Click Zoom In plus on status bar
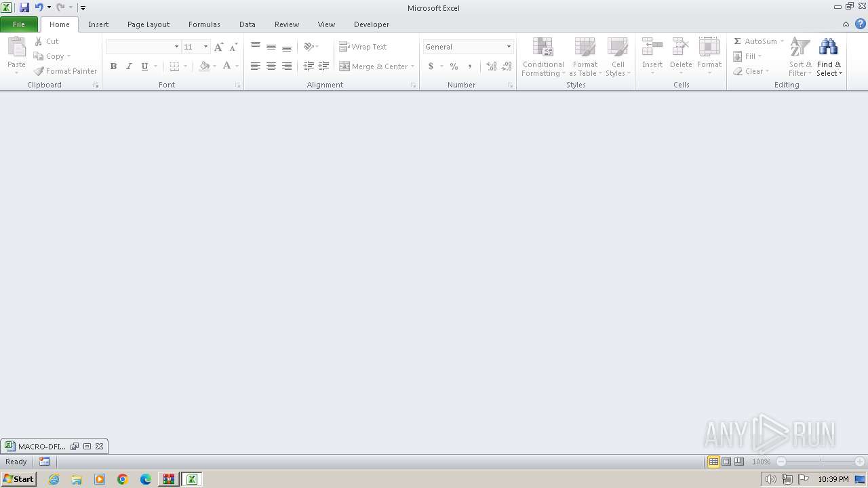The width and height of the screenshot is (868, 488). tap(860, 462)
